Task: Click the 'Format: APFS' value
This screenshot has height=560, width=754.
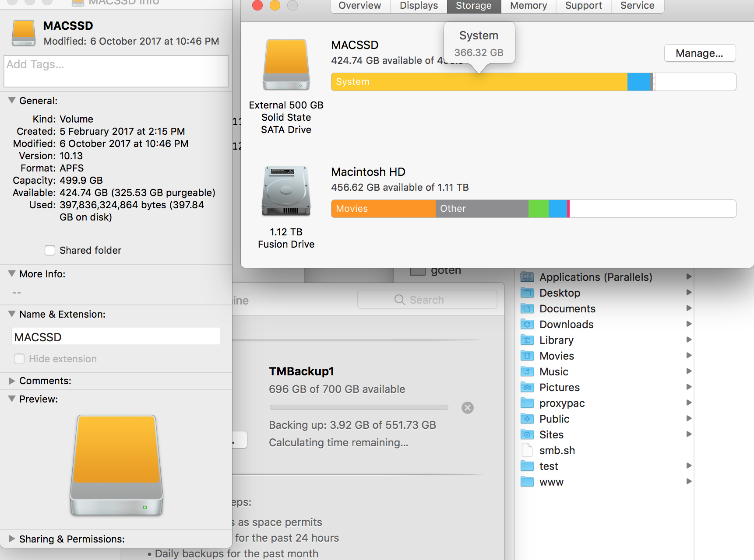Action: click(x=72, y=168)
